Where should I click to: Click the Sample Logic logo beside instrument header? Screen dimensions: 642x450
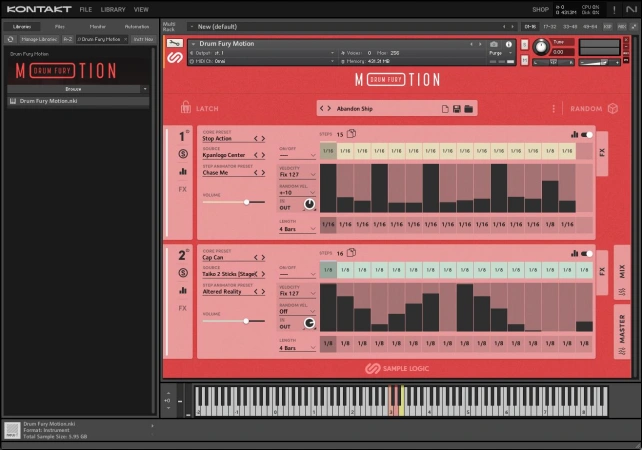click(175, 57)
